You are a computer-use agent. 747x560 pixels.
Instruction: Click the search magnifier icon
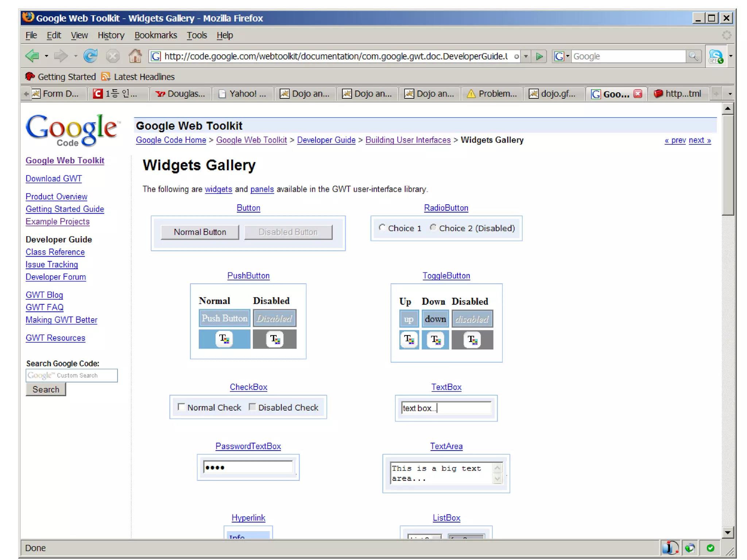click(693, 56)
